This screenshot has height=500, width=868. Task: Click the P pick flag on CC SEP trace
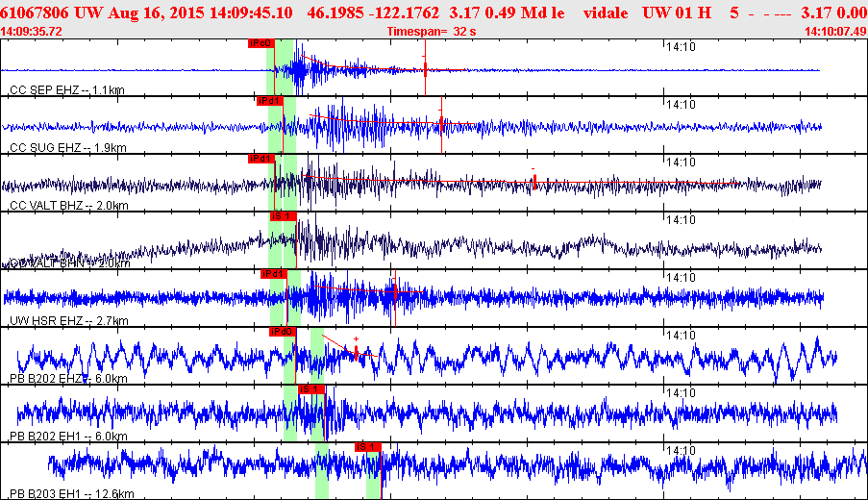[260, 43]
